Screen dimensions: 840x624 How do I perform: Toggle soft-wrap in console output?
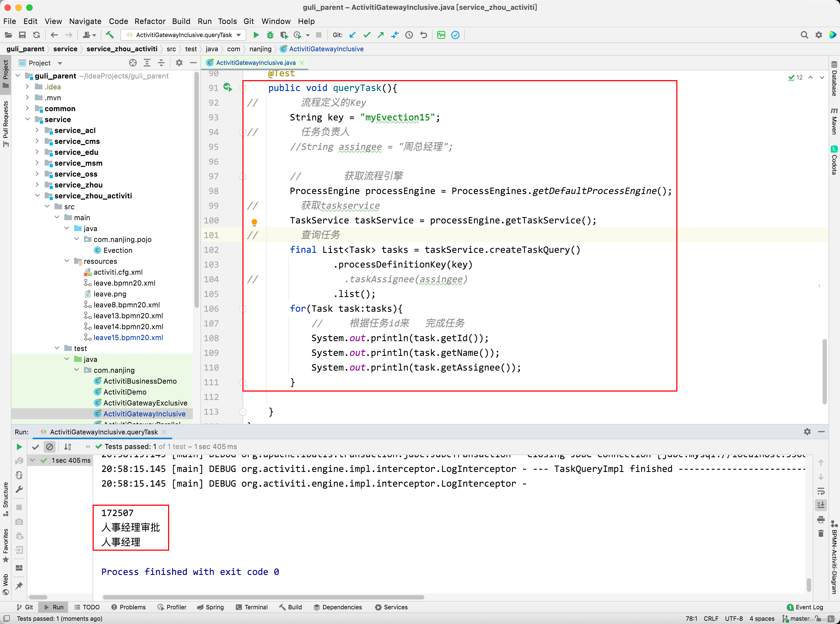tap(821, 491)
